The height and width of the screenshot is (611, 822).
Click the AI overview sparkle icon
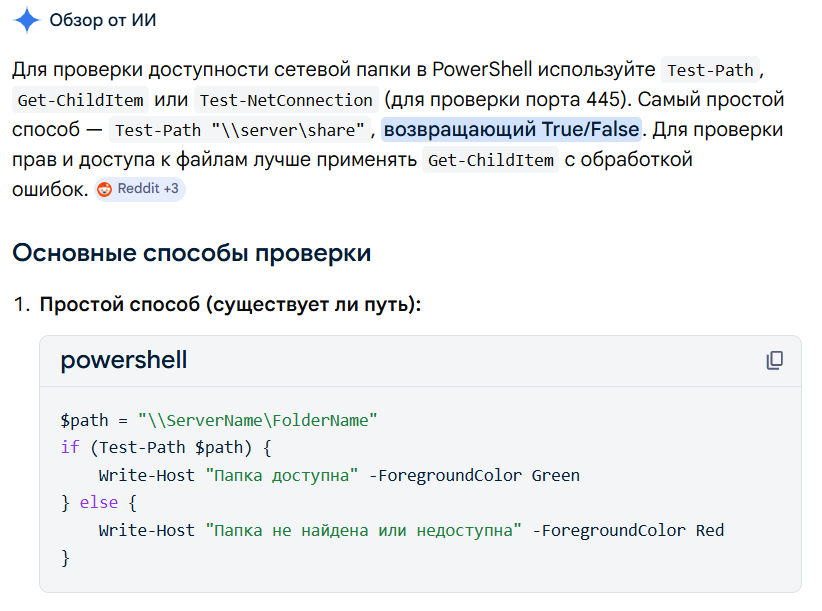26,20
